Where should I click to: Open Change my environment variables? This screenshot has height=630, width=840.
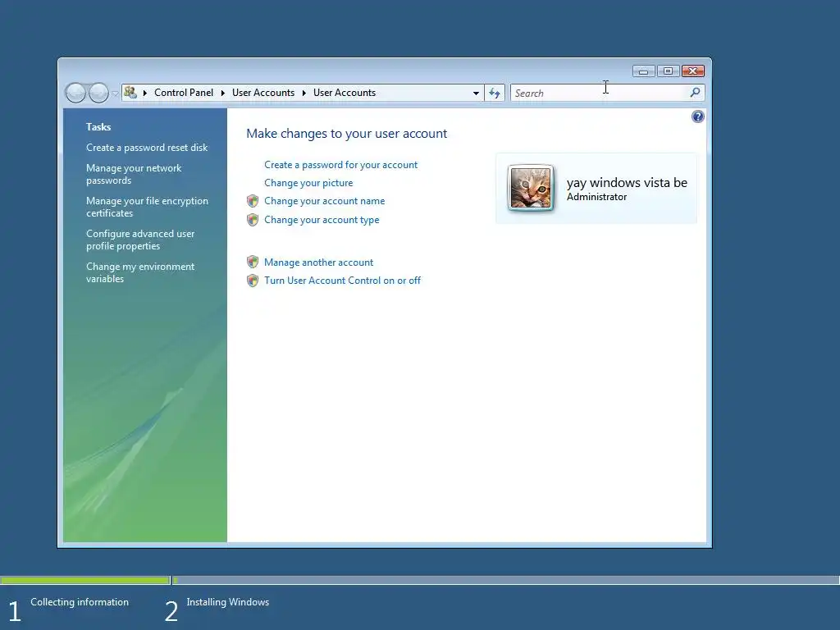point(140,272)
